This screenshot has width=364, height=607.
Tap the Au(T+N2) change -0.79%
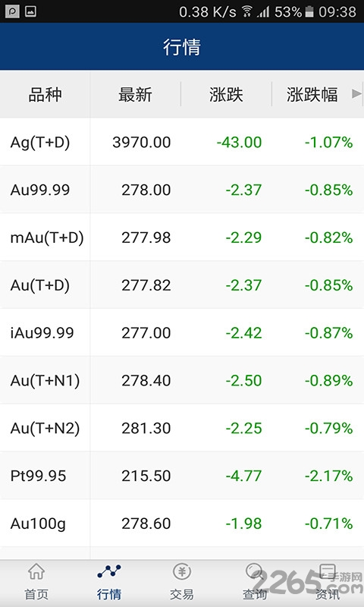tap(329, 428)
